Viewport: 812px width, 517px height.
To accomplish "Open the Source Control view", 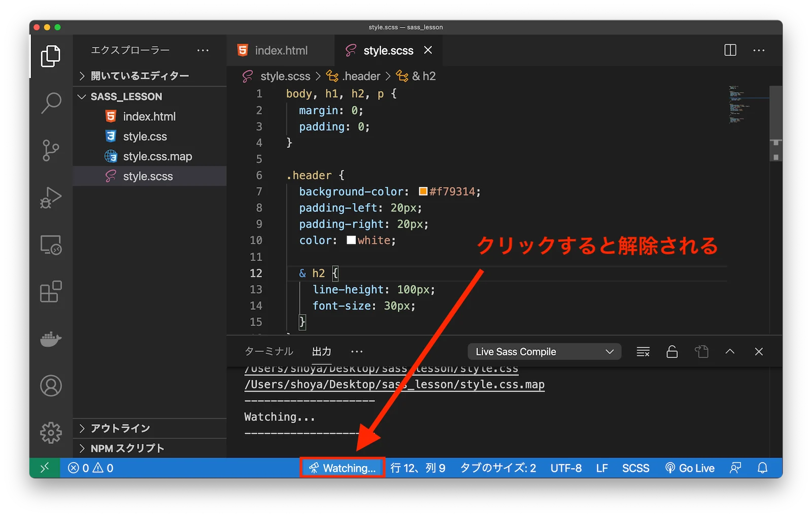I will (x=51, y=150).
